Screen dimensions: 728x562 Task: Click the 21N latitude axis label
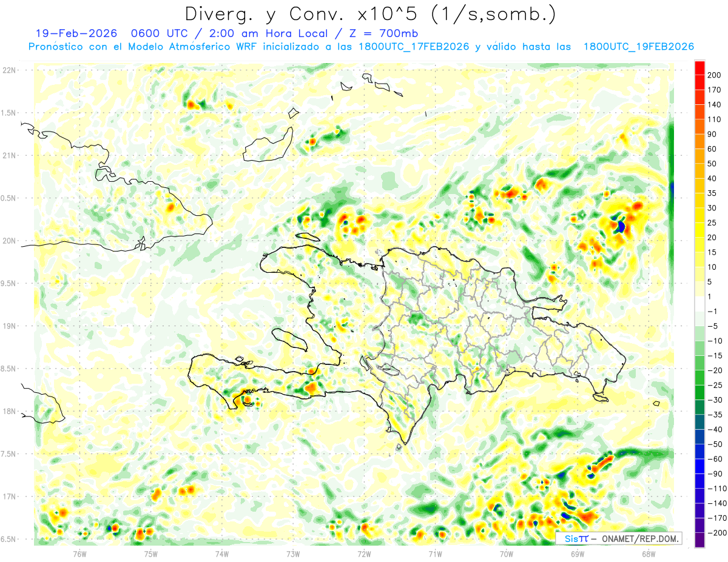point(9,156)
